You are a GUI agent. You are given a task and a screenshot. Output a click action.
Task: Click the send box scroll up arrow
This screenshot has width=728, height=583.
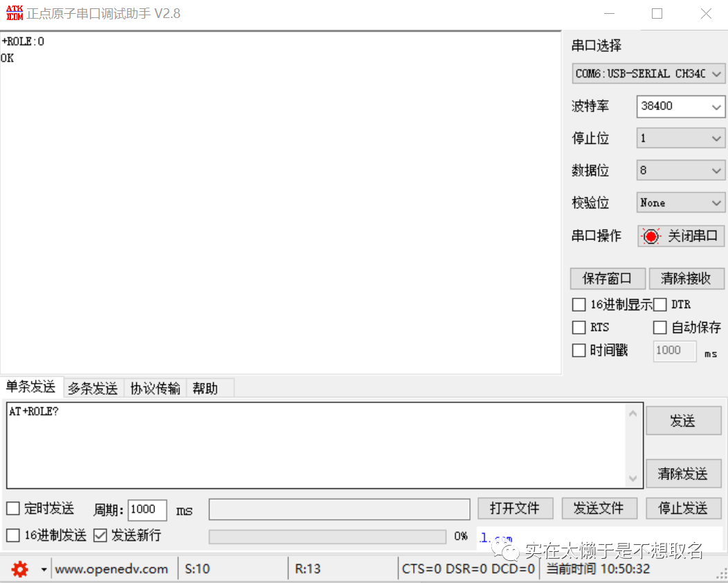click(x=633, y=413)
